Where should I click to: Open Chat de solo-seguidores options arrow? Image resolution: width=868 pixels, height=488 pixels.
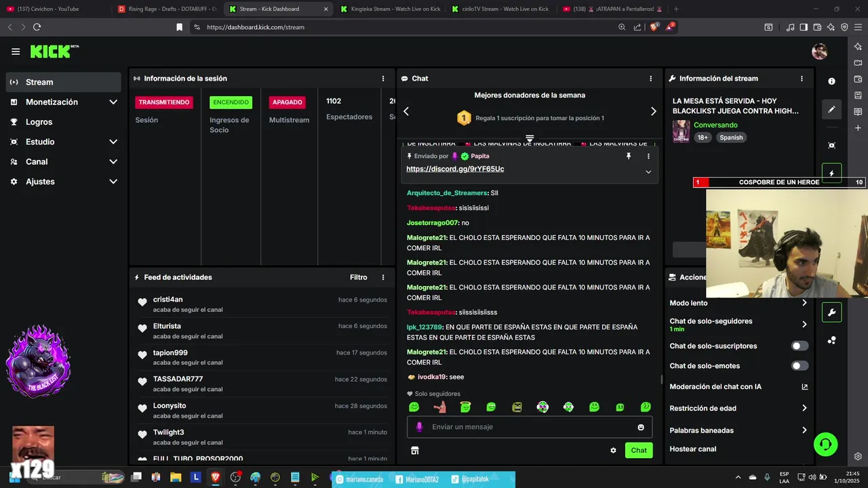pos(804,325)
